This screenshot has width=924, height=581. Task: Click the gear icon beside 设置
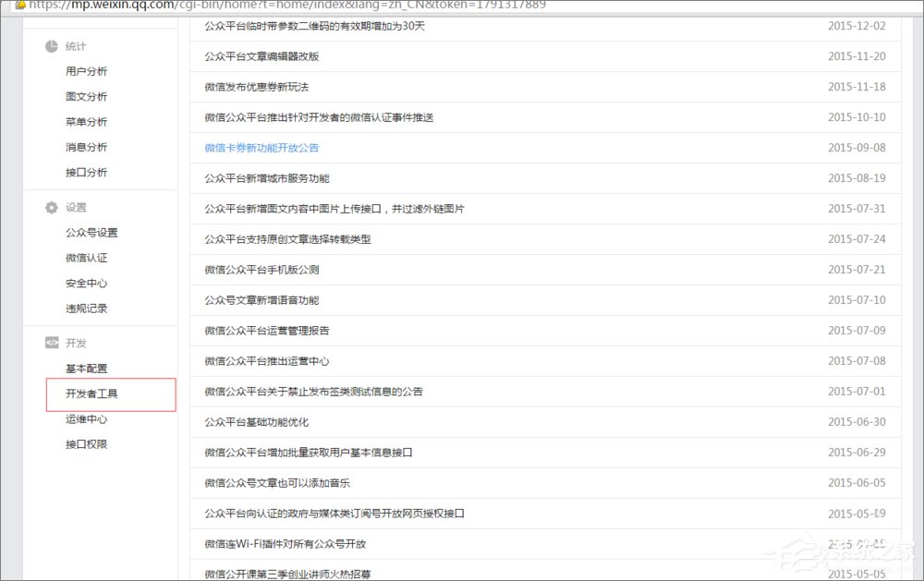[52, 207]
